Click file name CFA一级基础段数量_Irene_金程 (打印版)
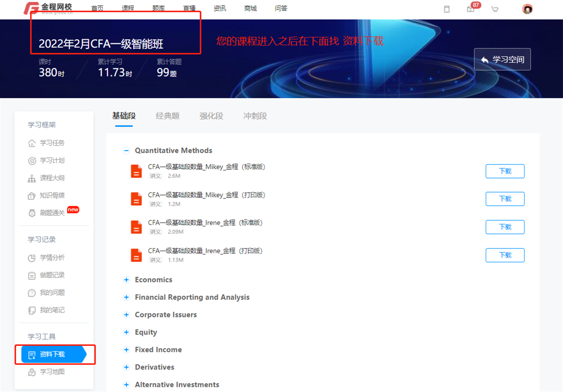563x392 pixels. [205, 251]
